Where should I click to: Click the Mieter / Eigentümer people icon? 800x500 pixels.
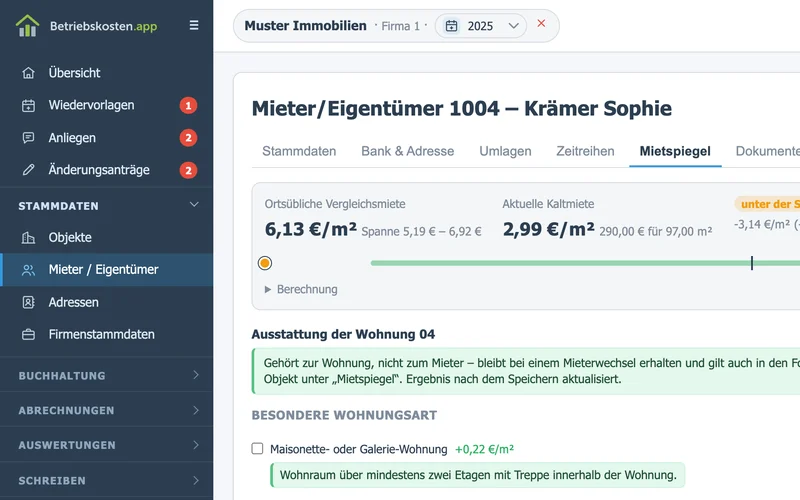click(x=29, y=270)
